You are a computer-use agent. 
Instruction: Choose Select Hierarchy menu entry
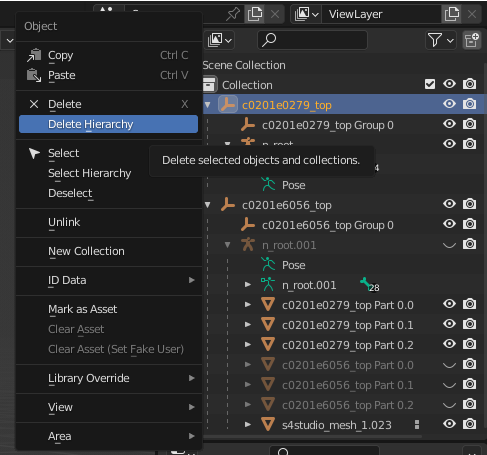[108, 173]
